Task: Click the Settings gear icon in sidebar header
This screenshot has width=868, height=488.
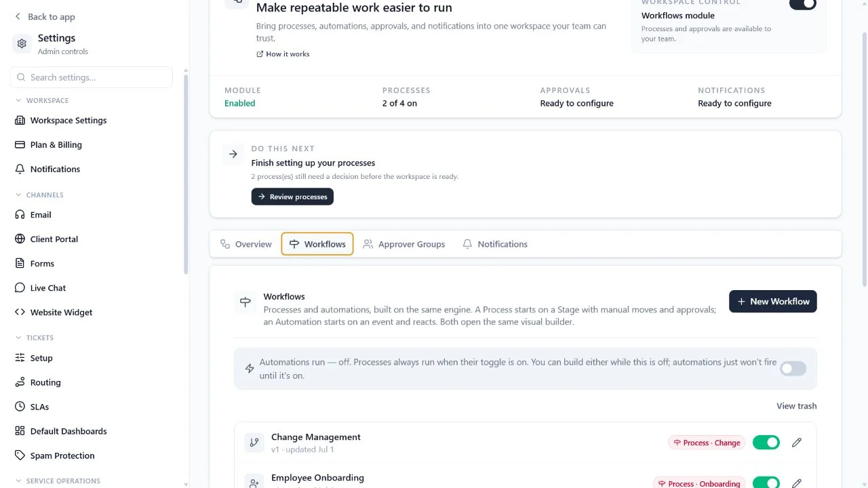Action: click(x=22, y=44)
